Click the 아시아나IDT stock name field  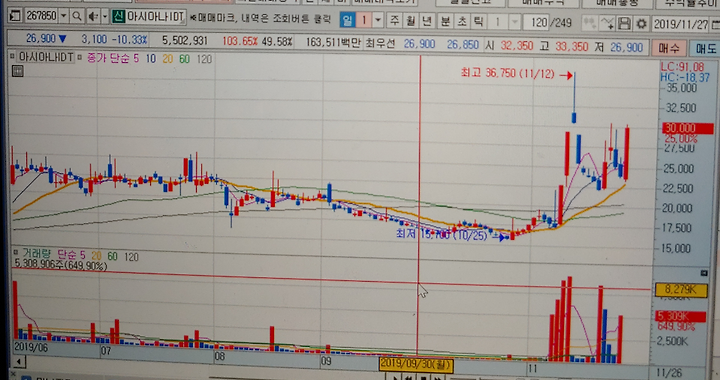(x=155, y=17)
